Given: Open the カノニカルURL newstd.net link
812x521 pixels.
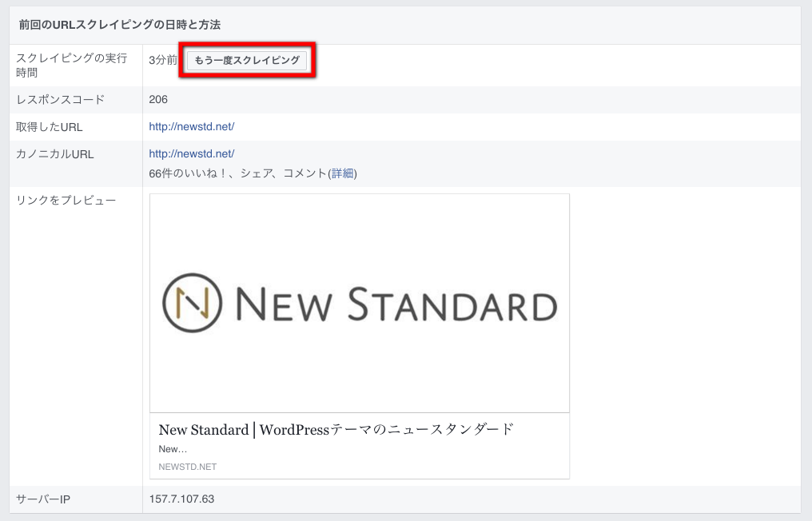Looking at the screenshot, I should tap(191, 154).
